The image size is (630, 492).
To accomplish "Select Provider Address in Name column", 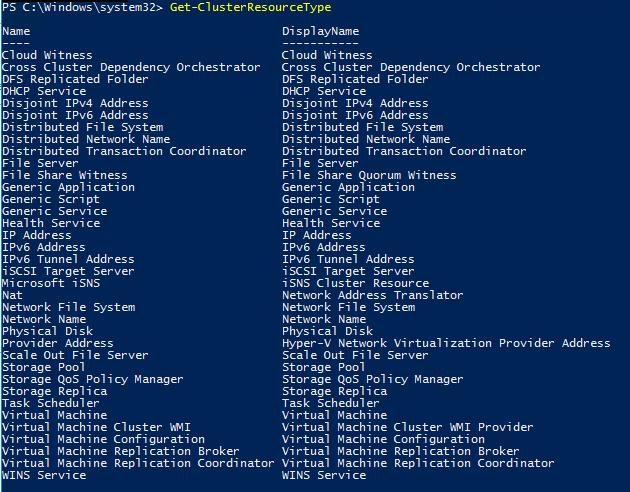I will tap(57, 343).
